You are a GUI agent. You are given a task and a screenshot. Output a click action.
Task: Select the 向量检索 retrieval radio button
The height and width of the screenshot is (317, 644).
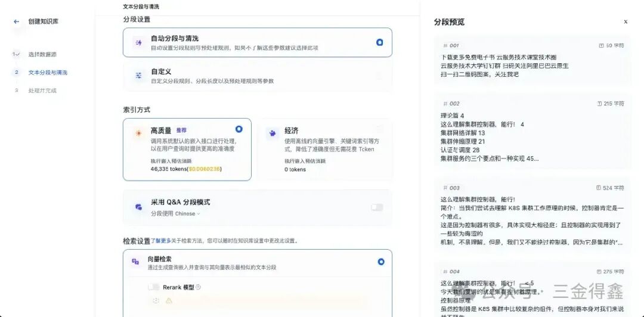[380, 262]
